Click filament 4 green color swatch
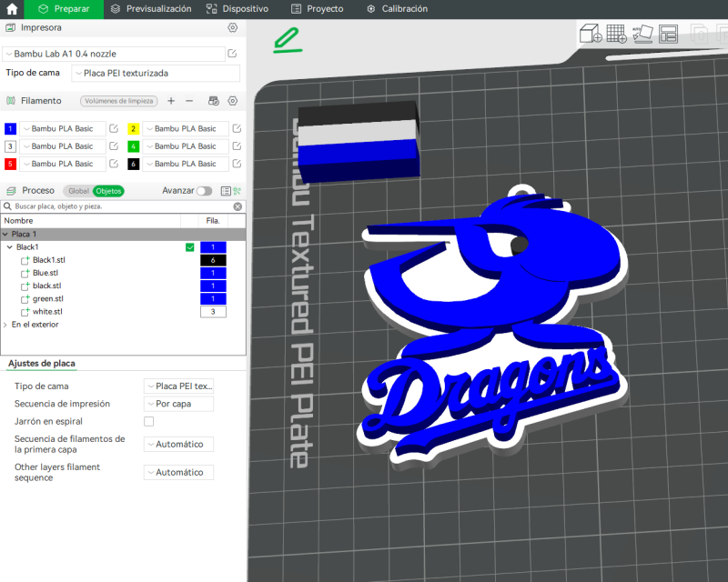The height and width of the screenshot is (582, 728). coord(133,146)
